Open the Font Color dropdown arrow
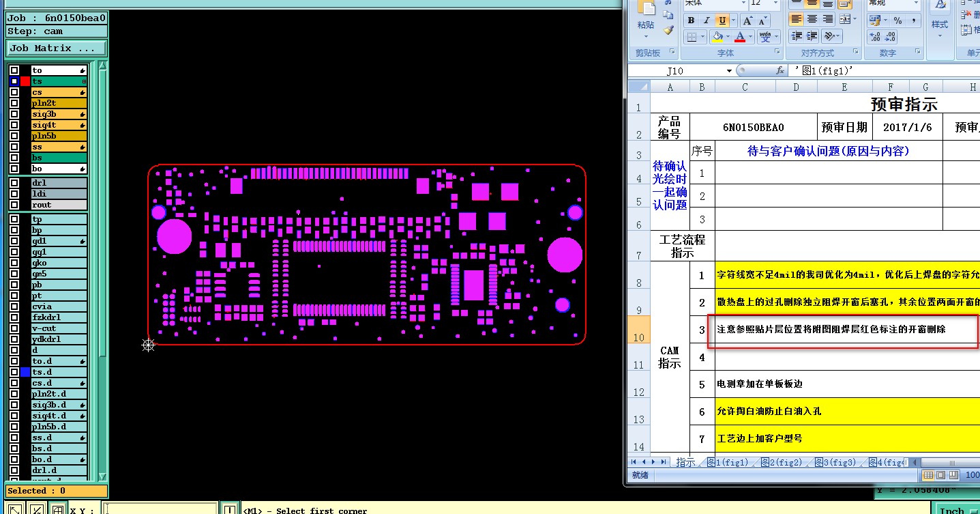Viewport: 980px width, 514px height. click(750, 37)
